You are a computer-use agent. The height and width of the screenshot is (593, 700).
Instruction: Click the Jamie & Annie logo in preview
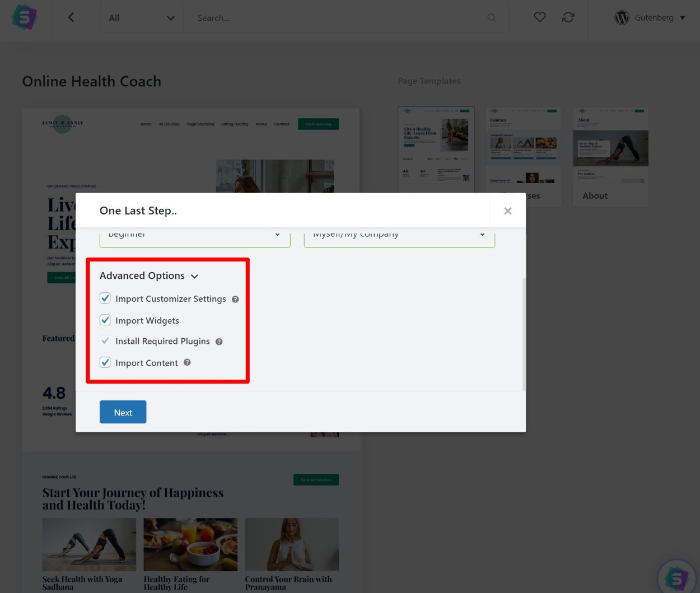click(63, 124)
